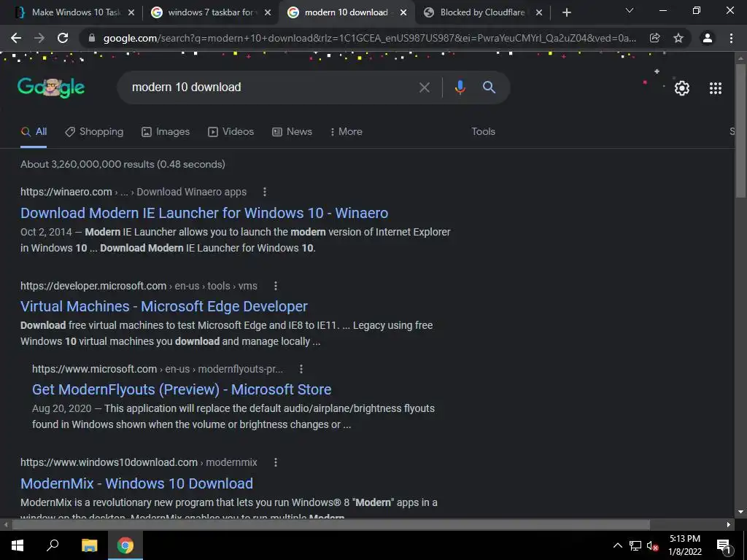
Task: Open options for ModernFlyouts result
Action: tap(301, 369)
